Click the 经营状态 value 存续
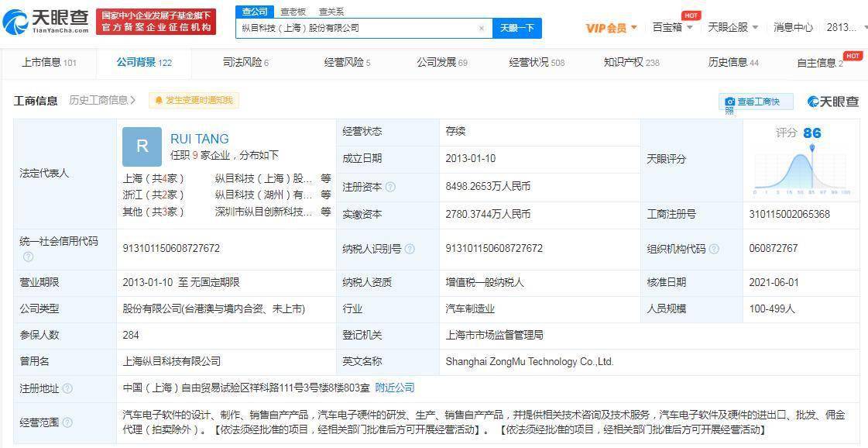The image size is (868, 448). click(x=455, y=132)
